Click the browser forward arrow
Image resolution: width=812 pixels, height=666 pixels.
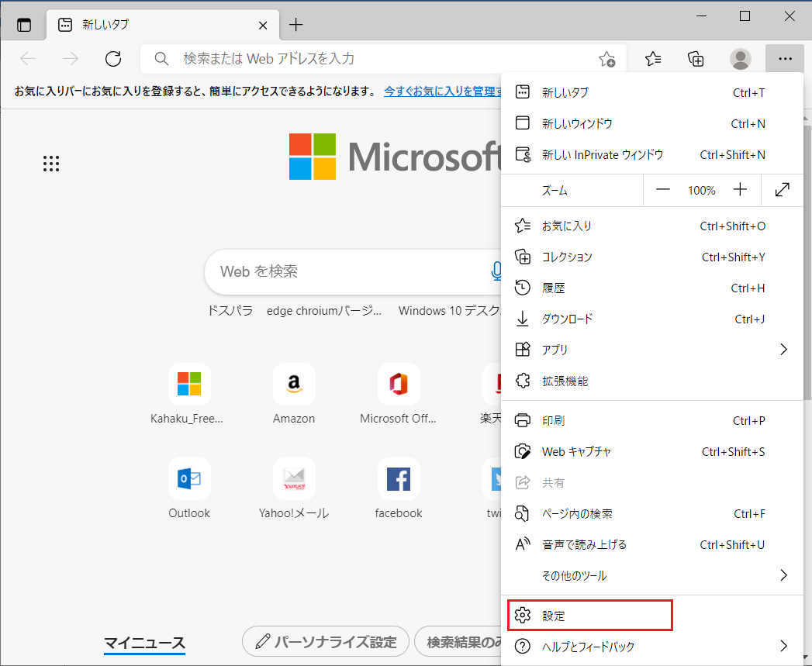[x=70, y=58]
